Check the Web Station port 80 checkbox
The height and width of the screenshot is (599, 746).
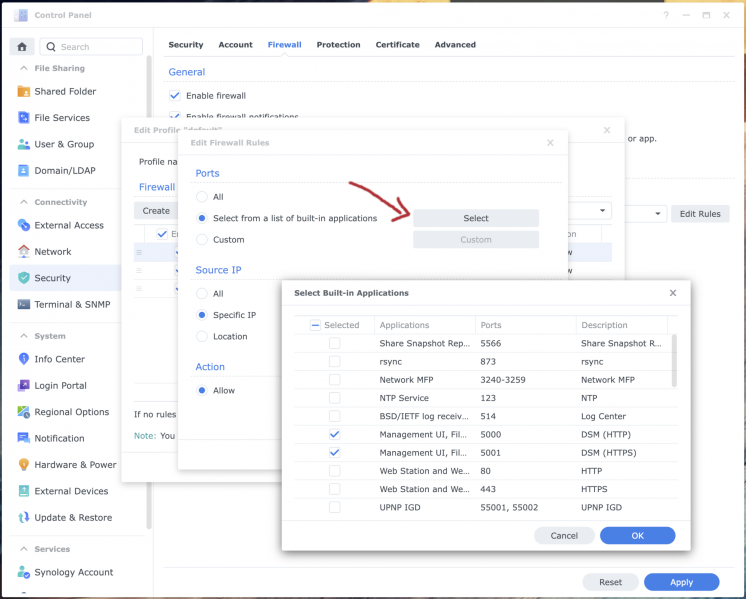pyautogui.click(x=334, y=471)
